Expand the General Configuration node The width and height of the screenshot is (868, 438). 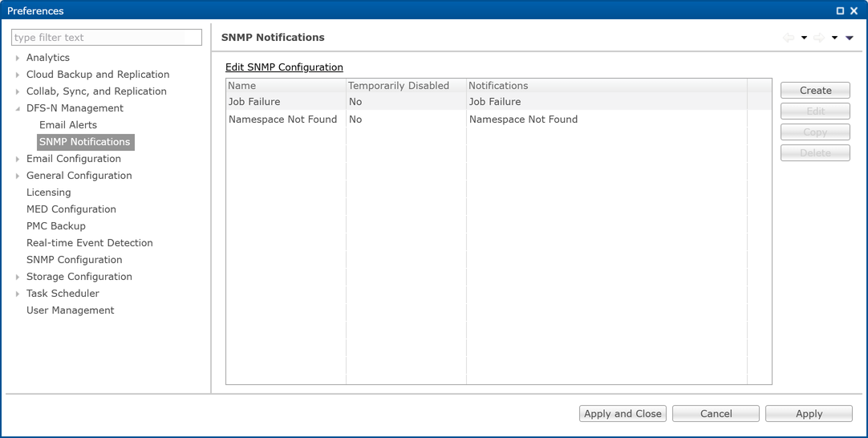[18, 176]
